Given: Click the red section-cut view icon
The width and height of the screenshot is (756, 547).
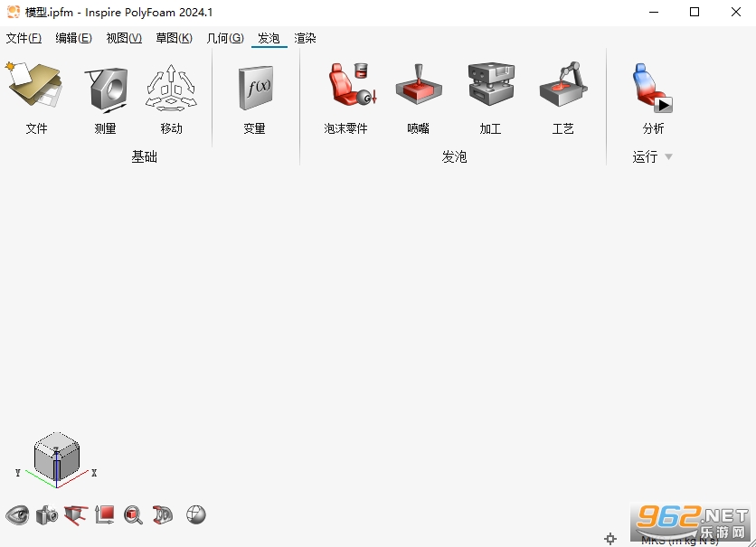Looking at the screenshot, I should tap(163, 514).
